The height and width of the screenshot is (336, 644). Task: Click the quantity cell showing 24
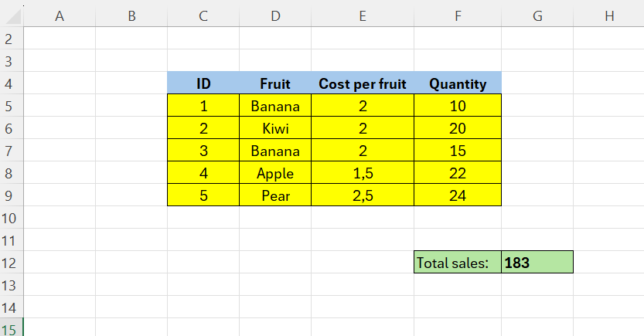458,195
